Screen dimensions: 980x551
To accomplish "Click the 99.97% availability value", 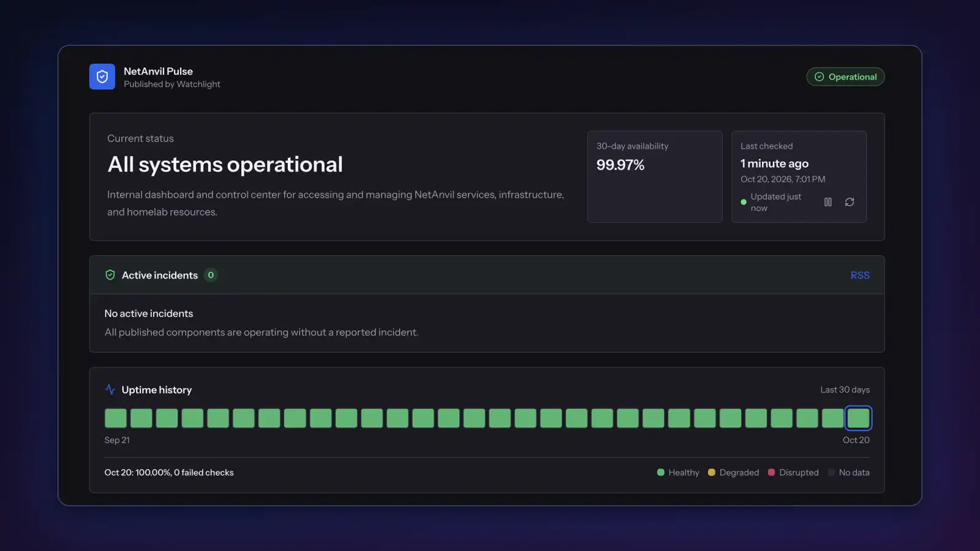I will pos(620,165).
